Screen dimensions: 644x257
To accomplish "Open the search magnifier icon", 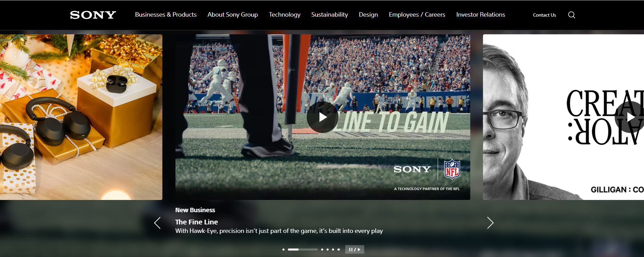I will tap(572, 15).
